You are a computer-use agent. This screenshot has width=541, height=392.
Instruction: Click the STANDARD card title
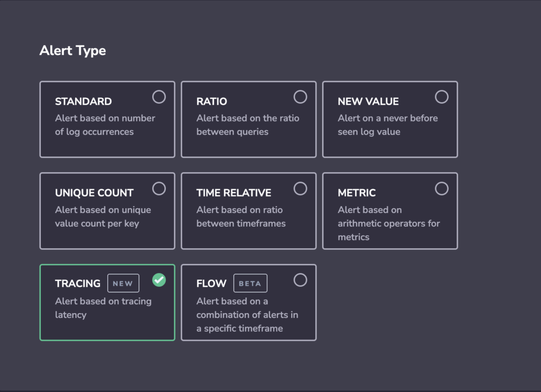(x=83, y=101)
